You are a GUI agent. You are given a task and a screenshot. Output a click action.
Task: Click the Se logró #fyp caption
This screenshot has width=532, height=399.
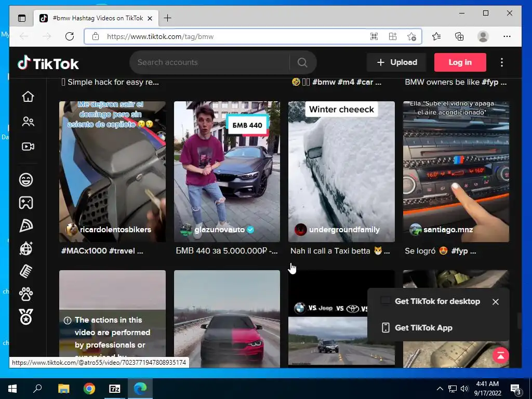point(441,251)
